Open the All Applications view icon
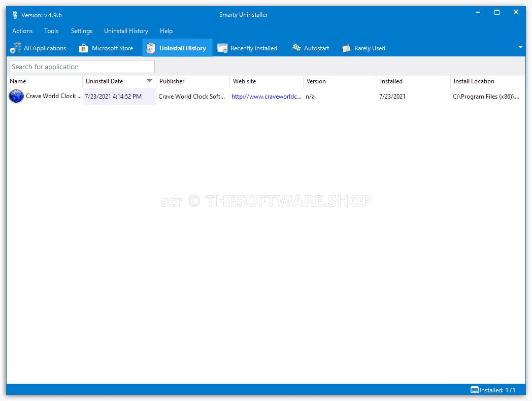The height and width of the screenshot is (401, 532). (15, 48)
